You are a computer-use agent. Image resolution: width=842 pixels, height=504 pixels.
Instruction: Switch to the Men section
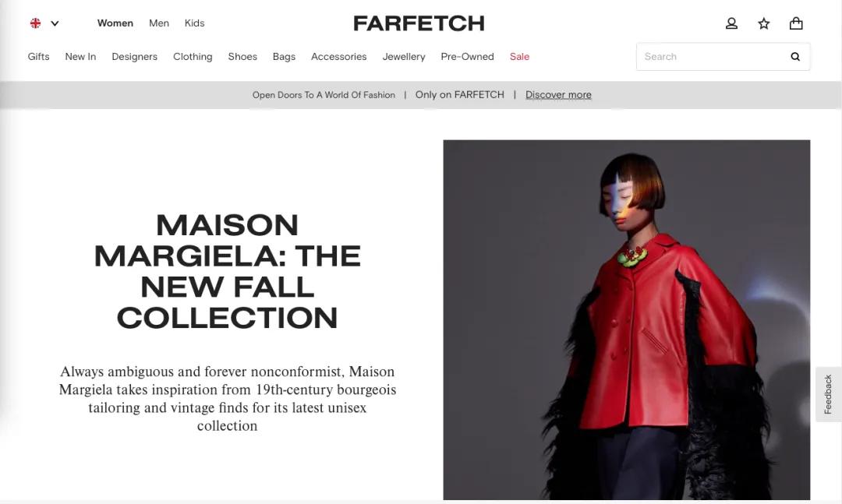[159, 23]
